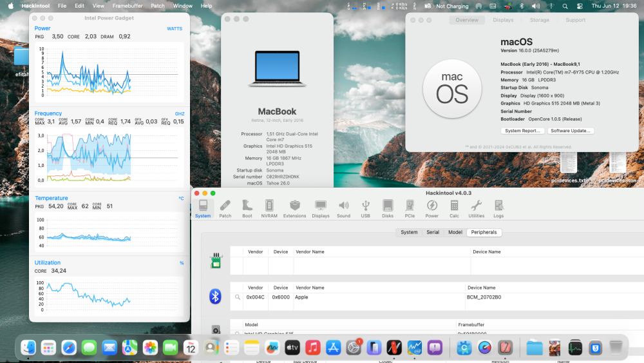Open Finder from the Dock
The width and height of the screenshot is (644, 363).
tap(28, 348)
